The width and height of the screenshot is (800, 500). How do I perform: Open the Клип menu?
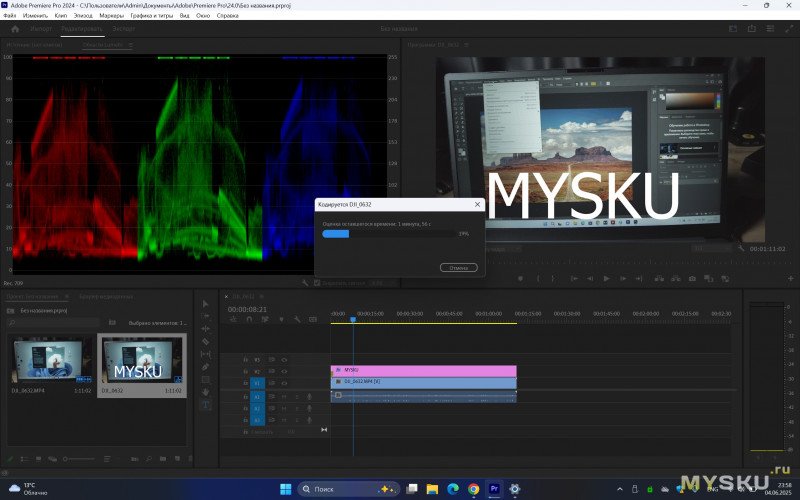tap(61, 16)
